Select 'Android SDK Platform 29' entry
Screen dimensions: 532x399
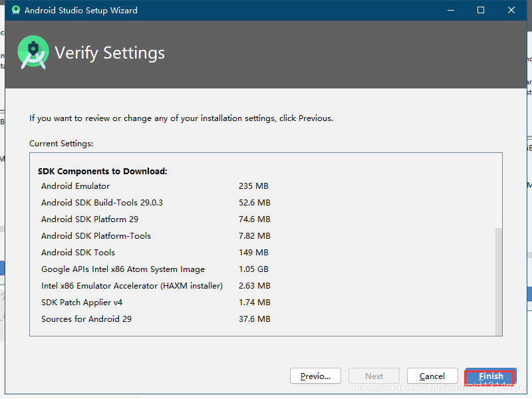point(90,219)
